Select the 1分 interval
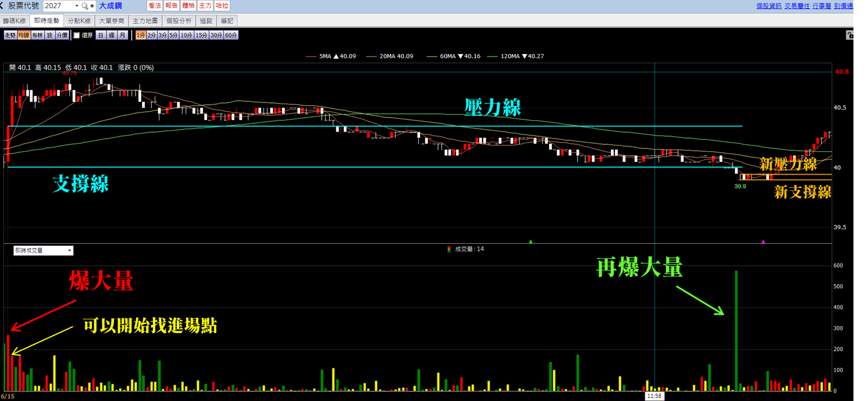This screenshot has height=401, width=868. coord(140,36)
